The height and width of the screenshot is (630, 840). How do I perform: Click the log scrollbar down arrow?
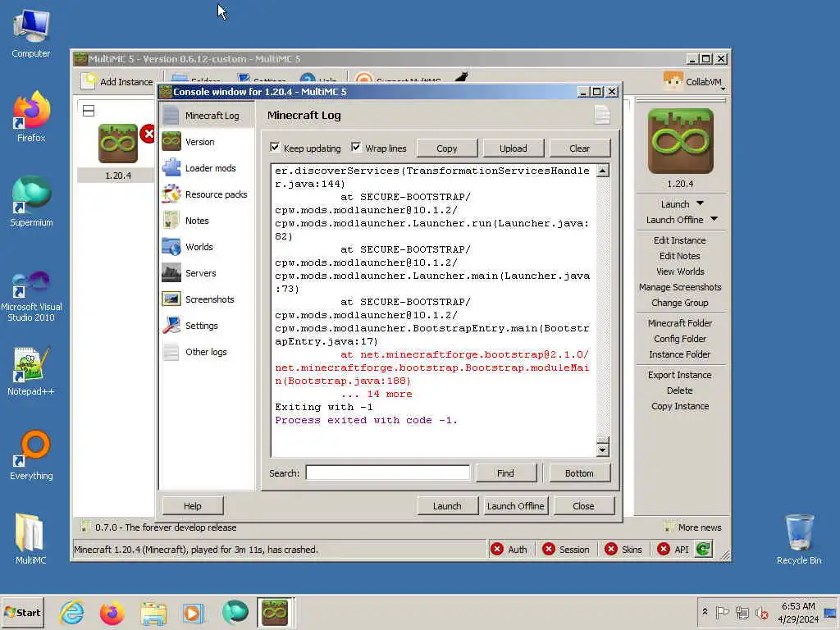click(x=603, y=450)
